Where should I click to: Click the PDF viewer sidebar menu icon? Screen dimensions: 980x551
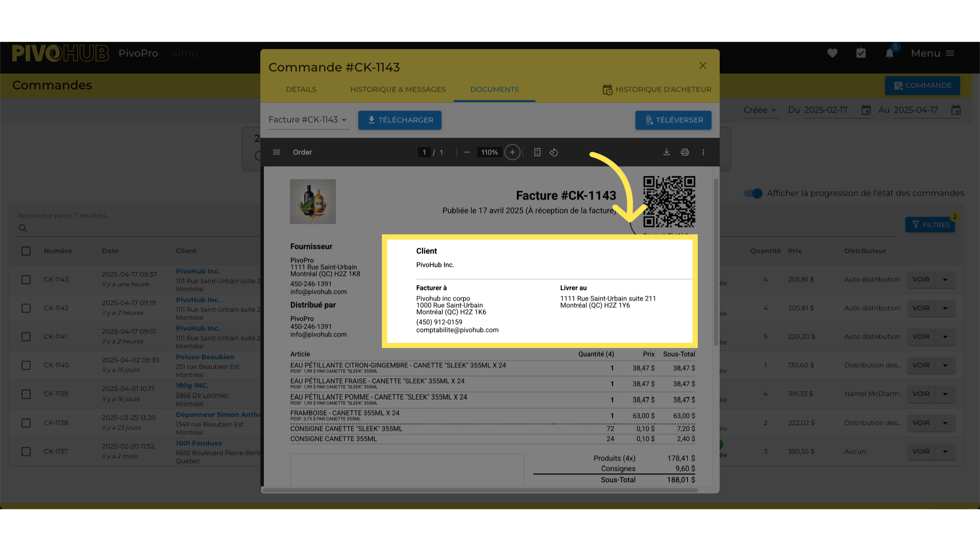tap(277, 152)
